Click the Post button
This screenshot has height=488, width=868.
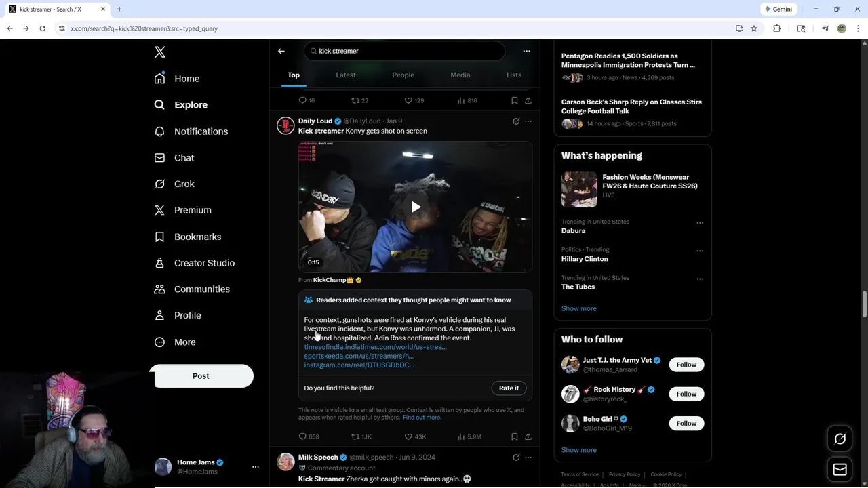[x=201, y=376]
